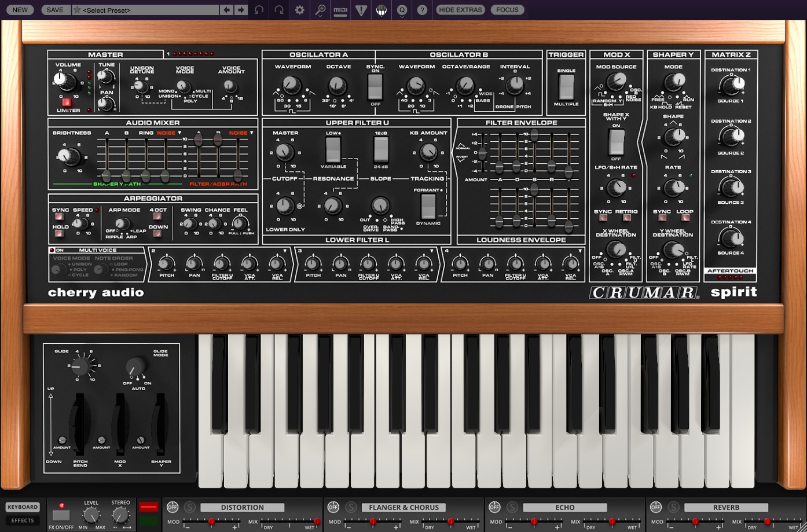Expand the voice 4 menu triangle
The width and height of the screenshot is (807, 532).
point(579,251)
